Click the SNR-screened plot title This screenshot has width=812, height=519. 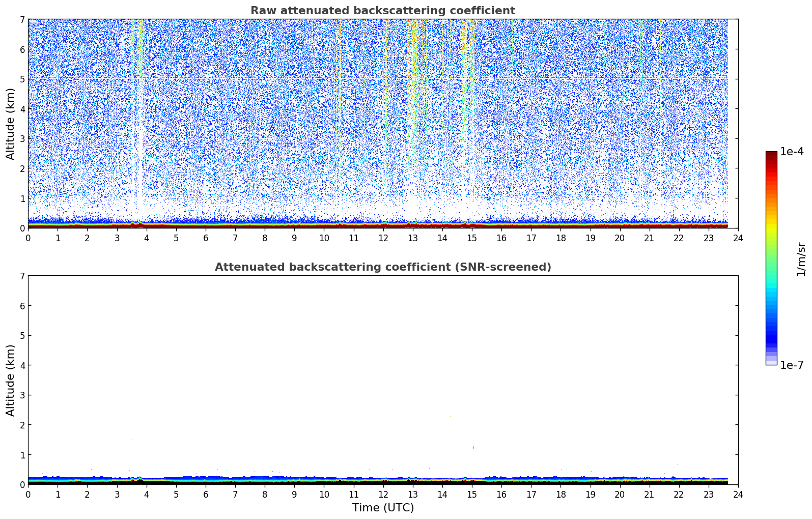pos(382,267)
